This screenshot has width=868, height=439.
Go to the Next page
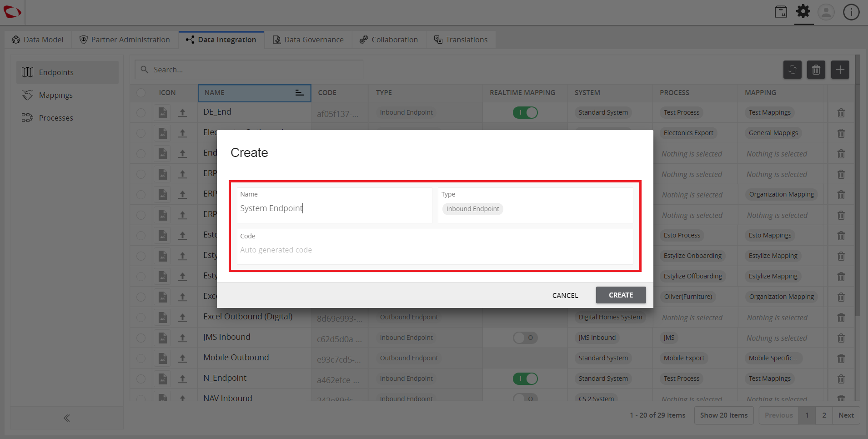click(x=846, y=415)
